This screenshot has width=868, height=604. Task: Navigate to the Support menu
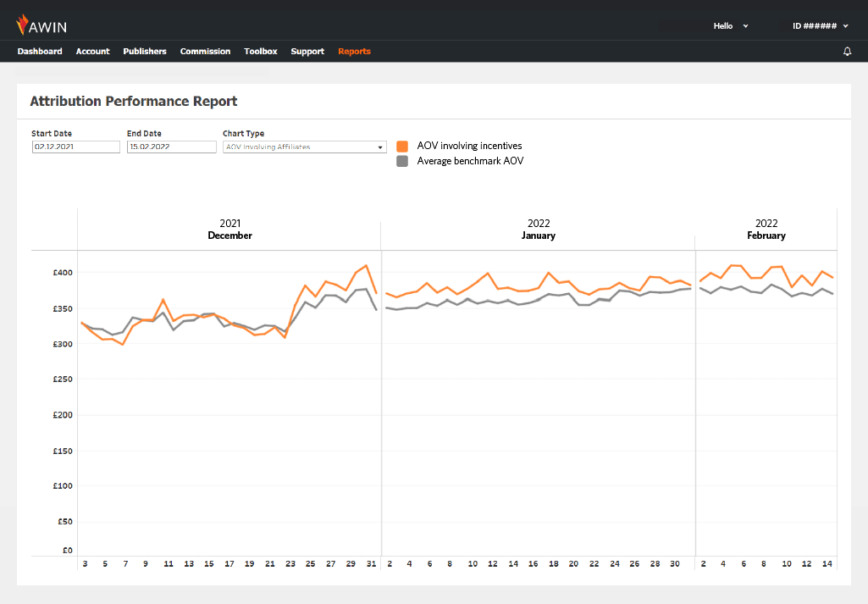[307, 52]
